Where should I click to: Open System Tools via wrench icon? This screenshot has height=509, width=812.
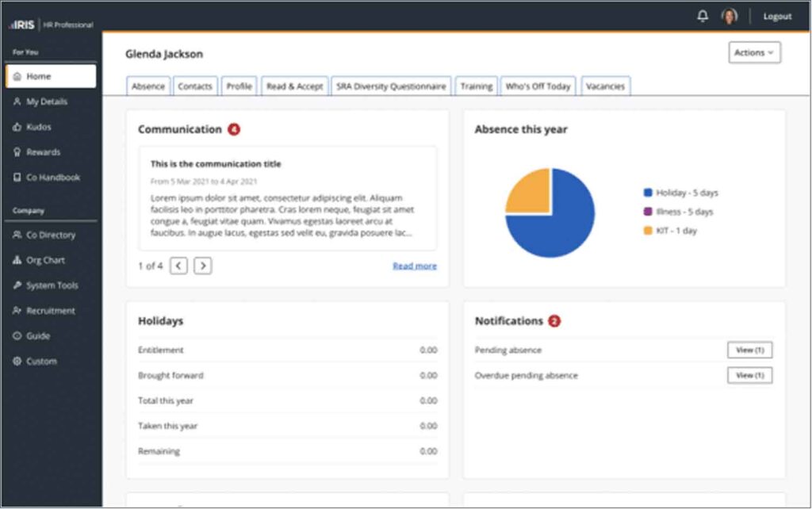coord(17,285)
